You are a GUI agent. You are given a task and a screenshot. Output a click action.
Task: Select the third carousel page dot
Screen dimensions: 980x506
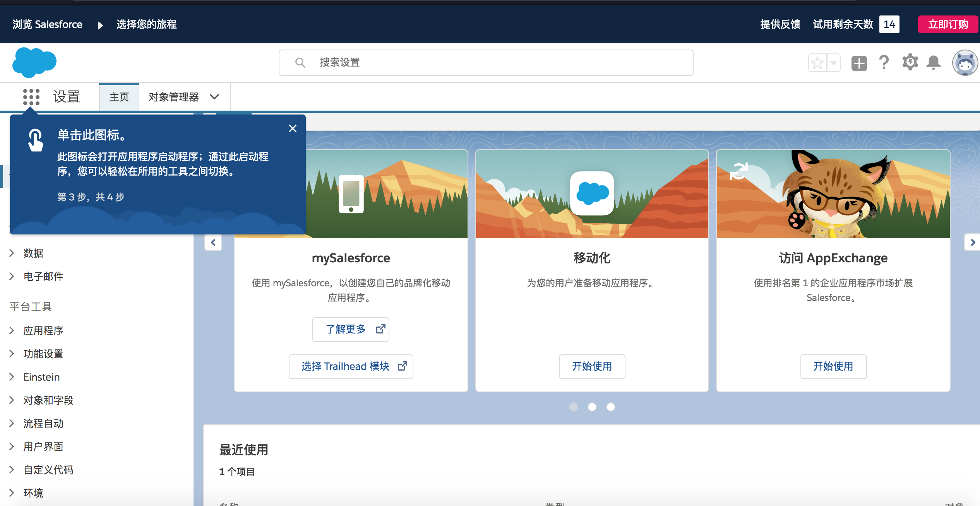pyautogui.click(x=611, y=407)
